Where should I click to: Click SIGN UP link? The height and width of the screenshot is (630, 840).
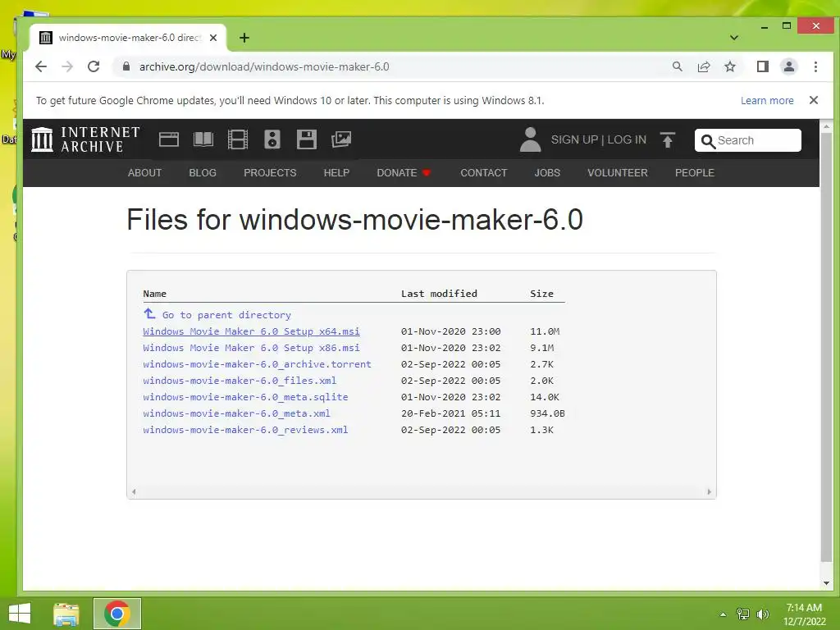click(573, 139)
